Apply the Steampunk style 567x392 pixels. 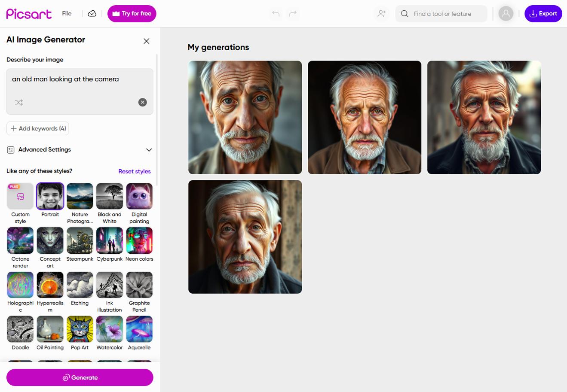(x=80, y=240)
